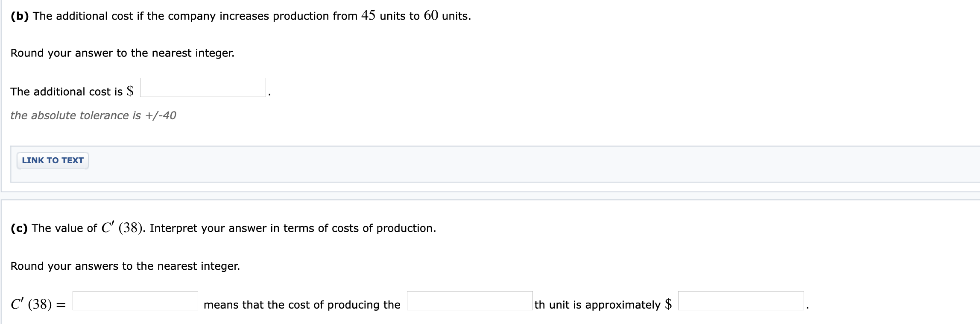This screenshot has height=324, width=980.
Task: Click part (c) question heading text
Action: point(222,228)
